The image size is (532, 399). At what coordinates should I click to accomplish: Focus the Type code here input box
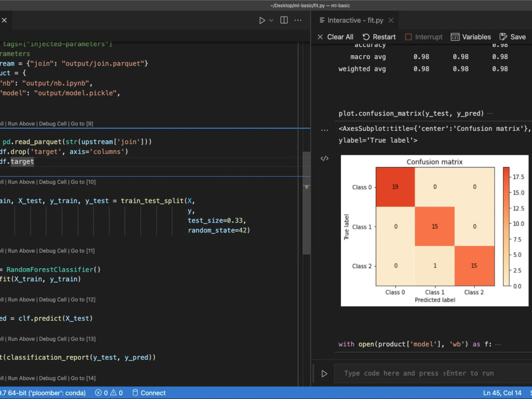(x=433, y=373)
